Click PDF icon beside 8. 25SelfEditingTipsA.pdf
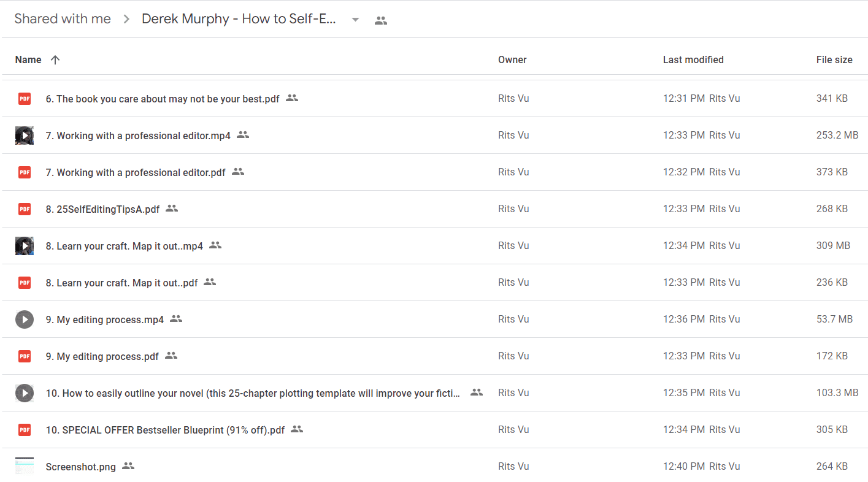This screenshot has width=868, height=482. pos(25,208)
